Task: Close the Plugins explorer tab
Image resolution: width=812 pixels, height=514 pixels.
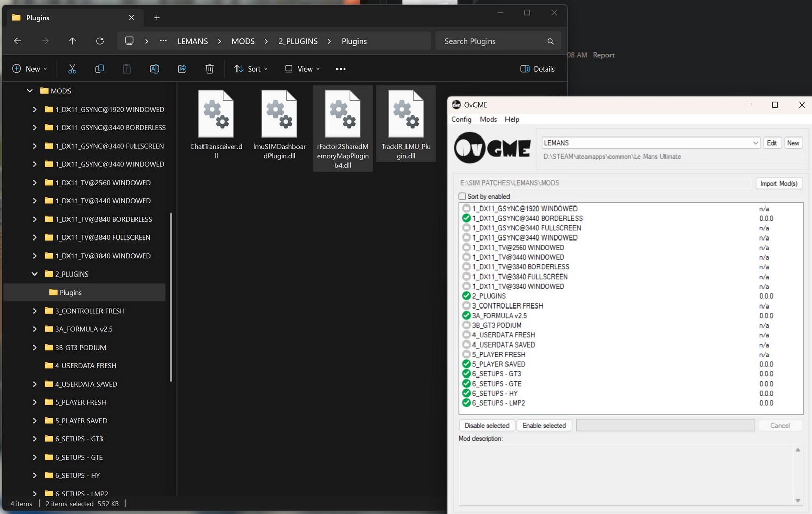Action: click(131, 18)
